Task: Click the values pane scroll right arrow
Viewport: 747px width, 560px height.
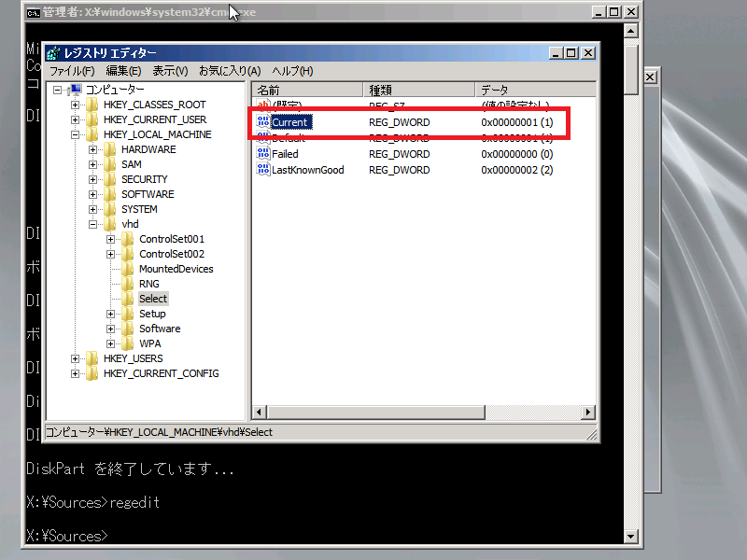Action: pos(588,412)
